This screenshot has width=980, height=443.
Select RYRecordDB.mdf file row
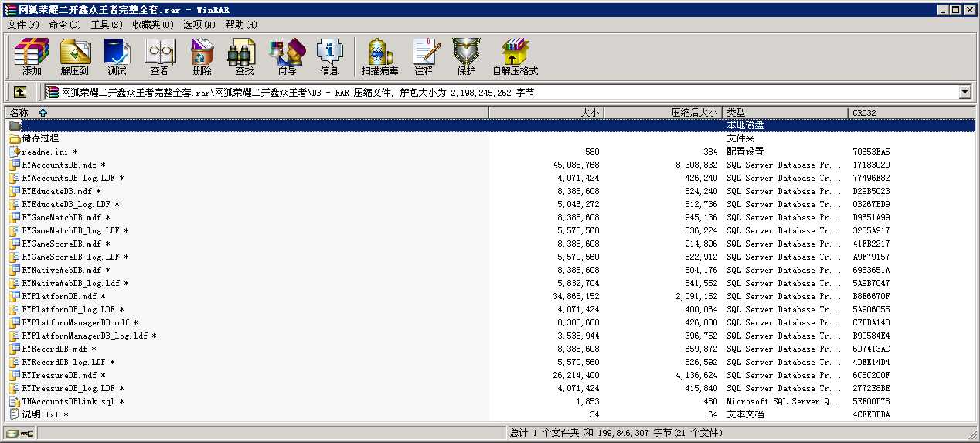pyautogui.click(x=491, y=349)
